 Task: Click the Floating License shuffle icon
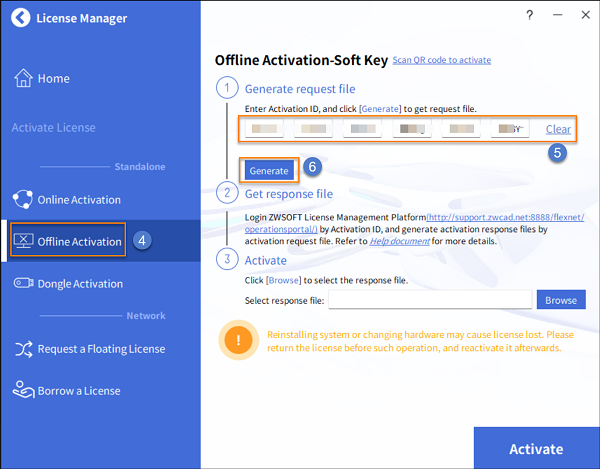[x=24, y=349]
